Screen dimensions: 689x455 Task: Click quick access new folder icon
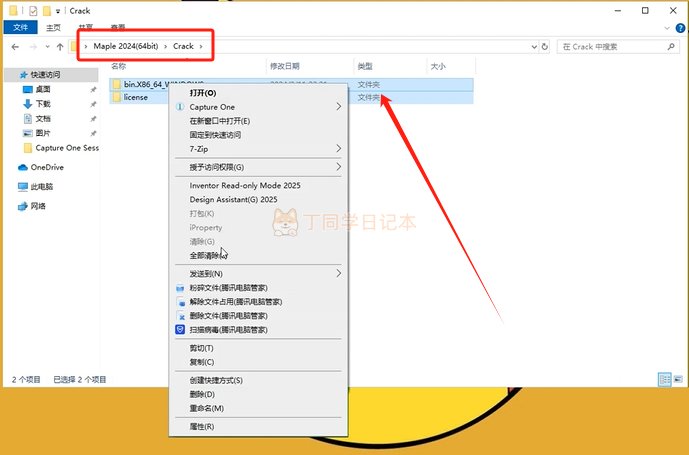(47, 11)
